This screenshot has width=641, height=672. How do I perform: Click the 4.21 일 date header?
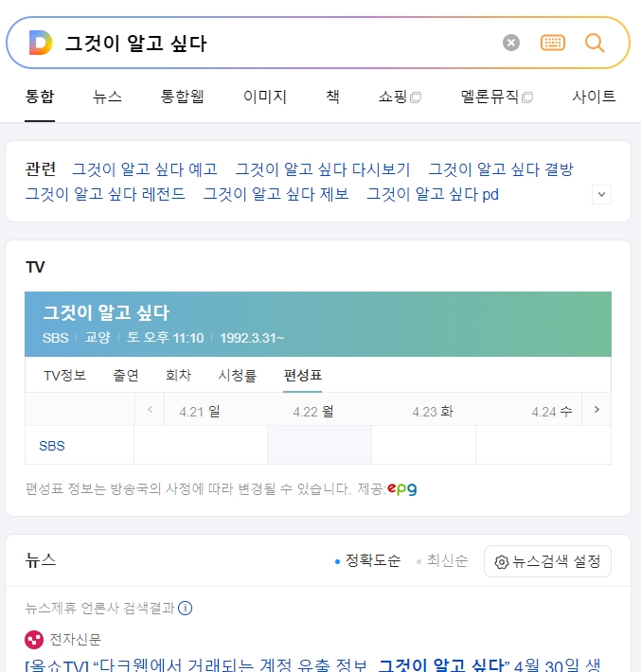pos(200,412)
